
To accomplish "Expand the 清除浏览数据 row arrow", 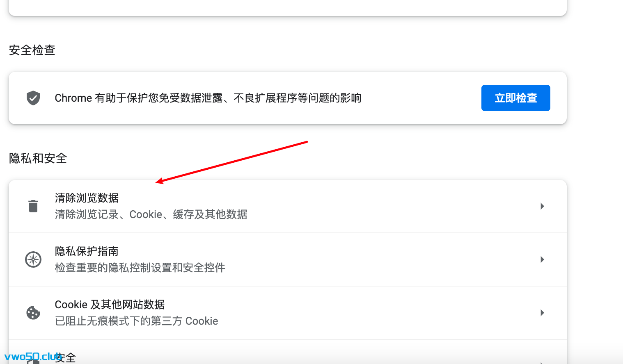I will pos(542,206).
